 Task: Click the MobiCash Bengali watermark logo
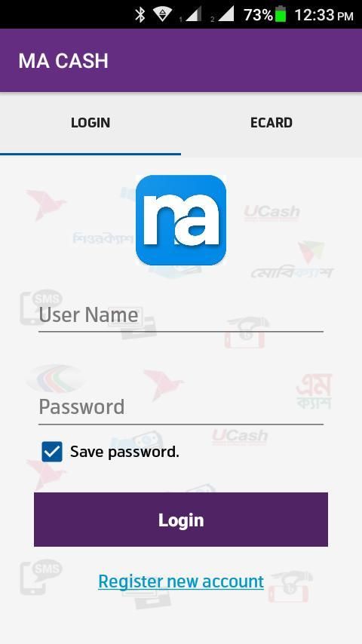[x=292, y=272]
